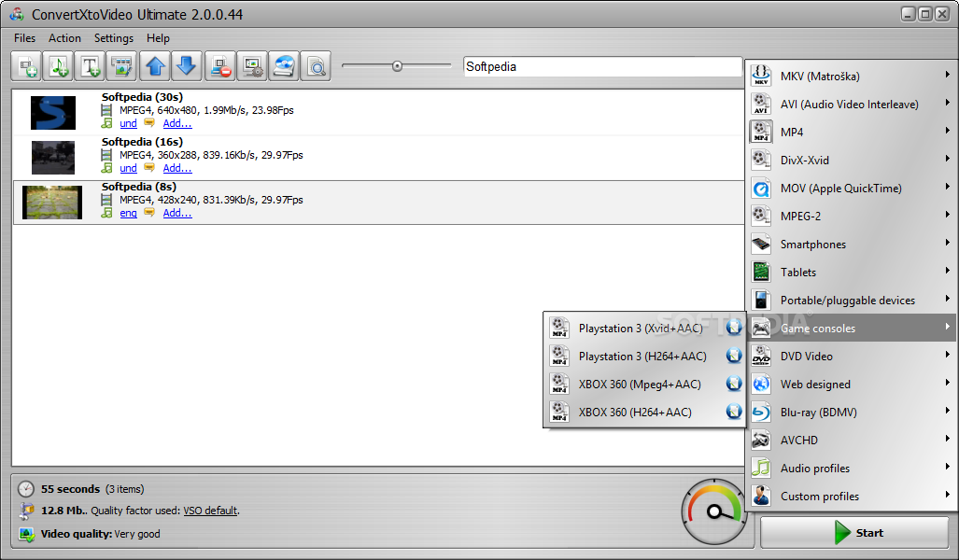959x560 pixels.
Task: Click the Add audio track toolbar icon
Action: (x=59, y=66)
